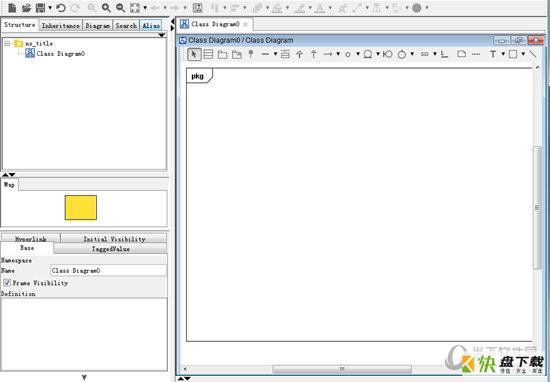The image size is (550, 382).
Task: Activate the Select arrow tool
Action: click(194, 54)
